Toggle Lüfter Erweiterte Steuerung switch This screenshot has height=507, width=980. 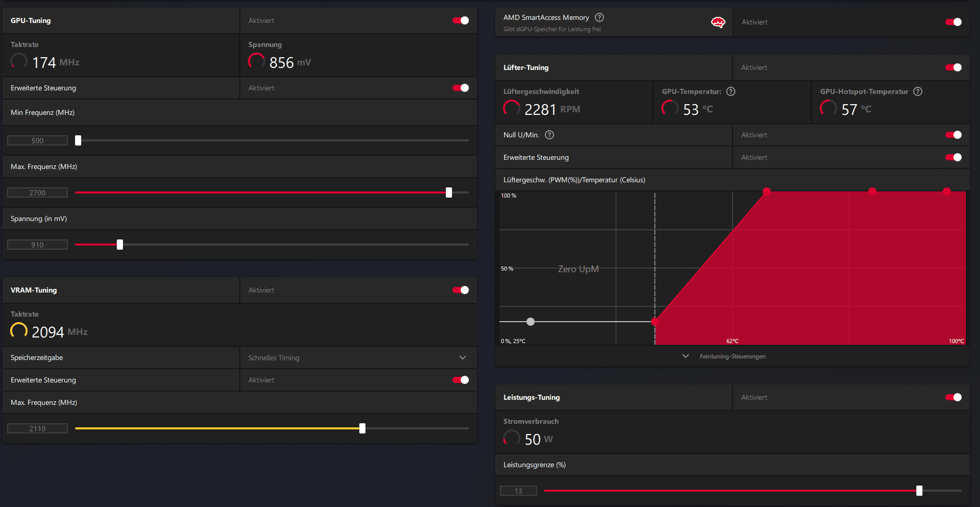pos(953,157)
